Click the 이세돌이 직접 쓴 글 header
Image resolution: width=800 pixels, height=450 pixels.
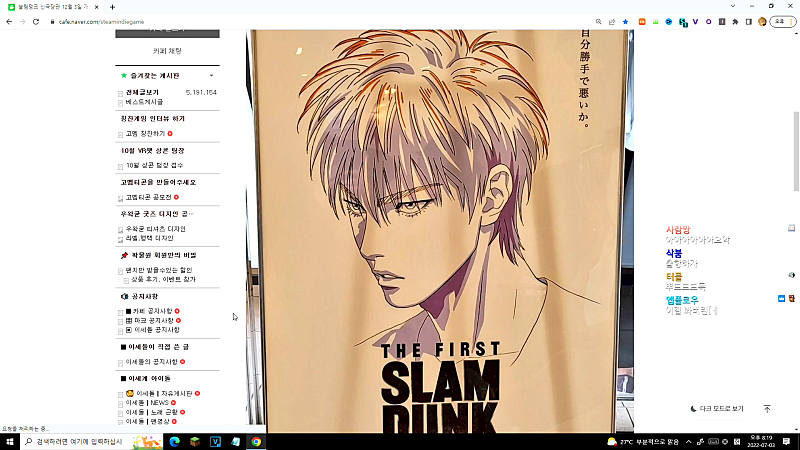click(155, 347)
